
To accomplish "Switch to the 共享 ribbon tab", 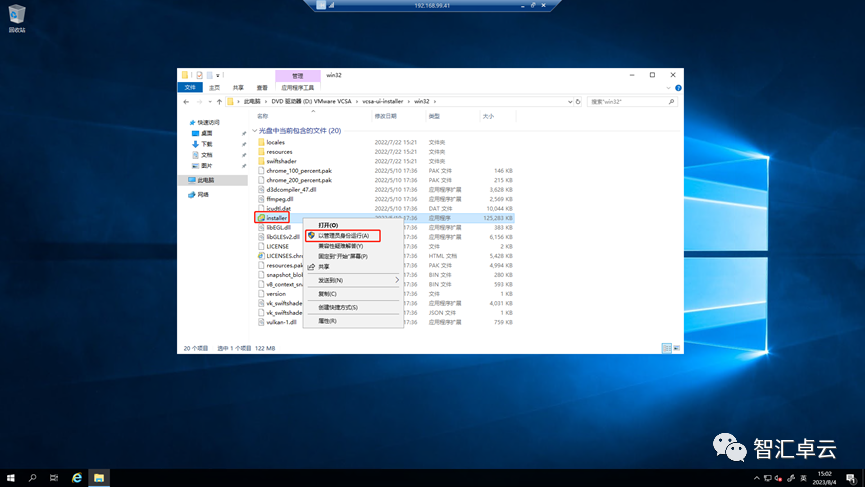I will click(238, 88).
